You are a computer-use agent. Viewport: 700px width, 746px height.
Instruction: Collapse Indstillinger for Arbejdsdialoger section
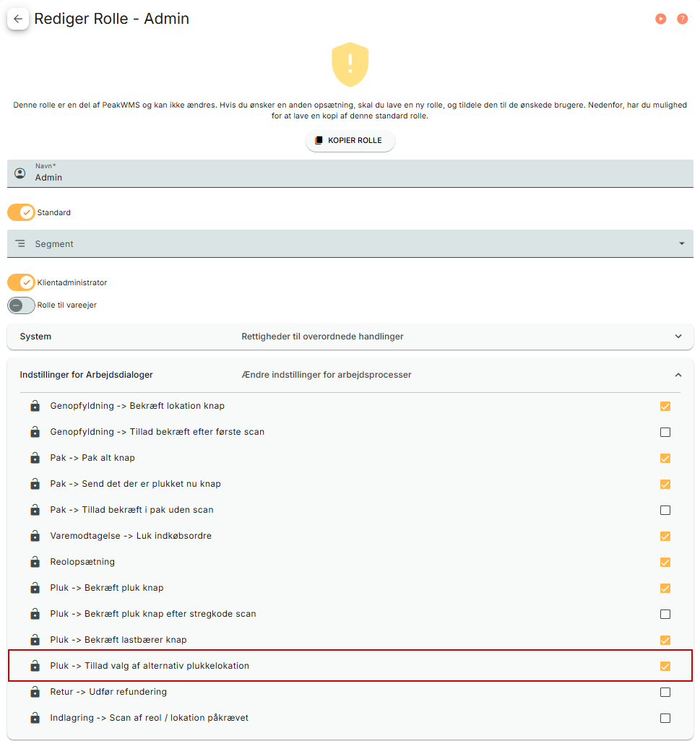click(x=350, y=375)
